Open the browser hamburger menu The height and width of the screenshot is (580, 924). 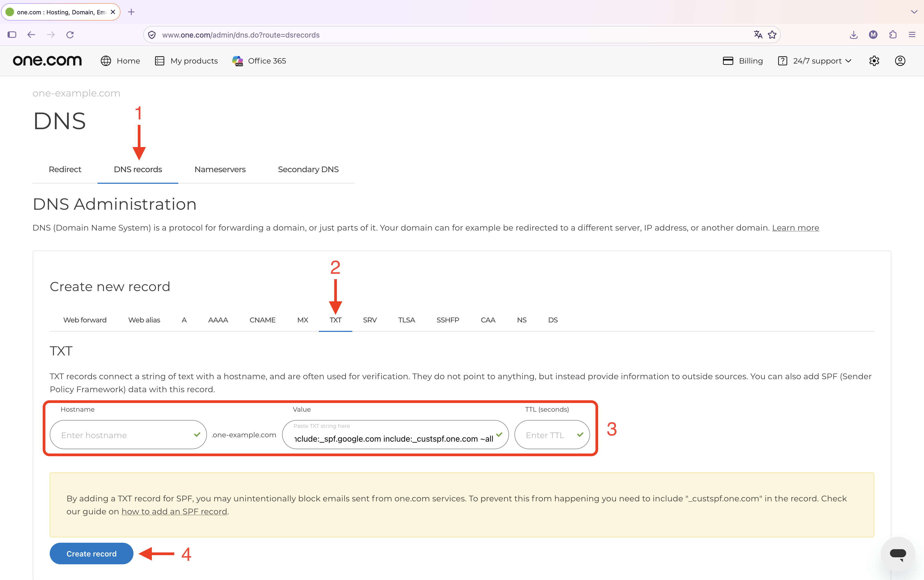pyautogui.click(x=912, y=35)
